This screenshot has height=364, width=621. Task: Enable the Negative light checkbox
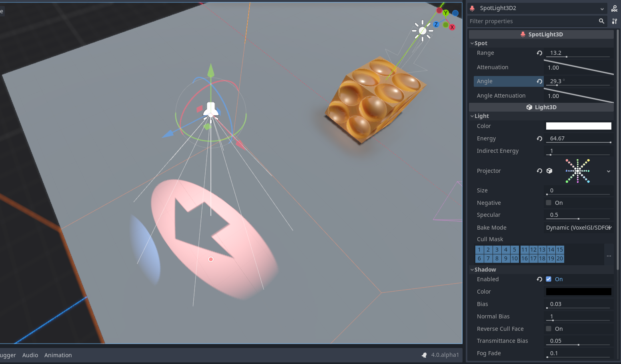tap(549, 202)
